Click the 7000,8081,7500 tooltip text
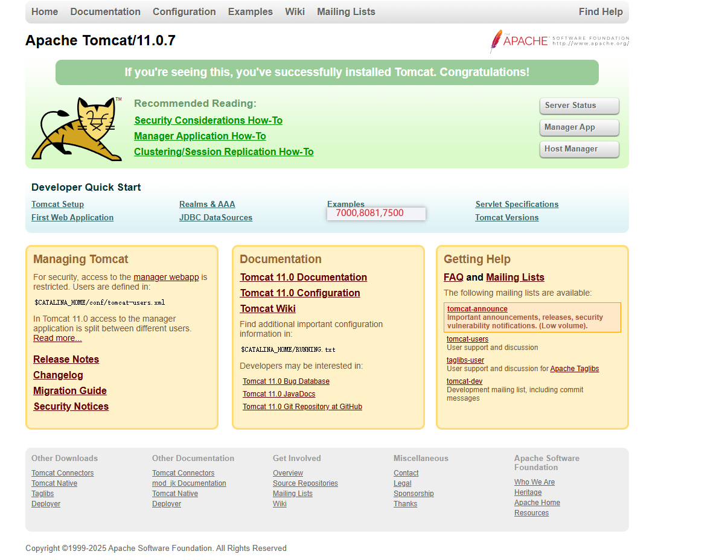The width and height of the screenshot is (728, 560). [x=369, y=213]
